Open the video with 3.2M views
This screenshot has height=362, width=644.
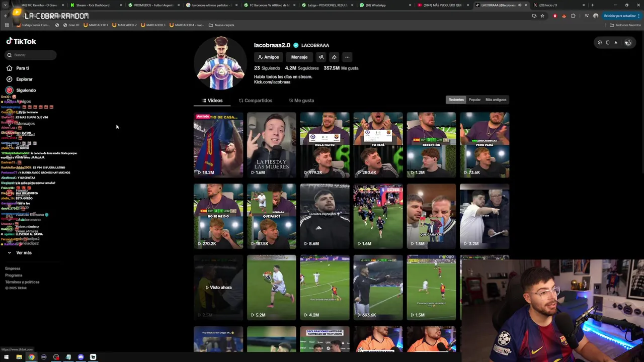pyautogui.click(x=485, y=216)
